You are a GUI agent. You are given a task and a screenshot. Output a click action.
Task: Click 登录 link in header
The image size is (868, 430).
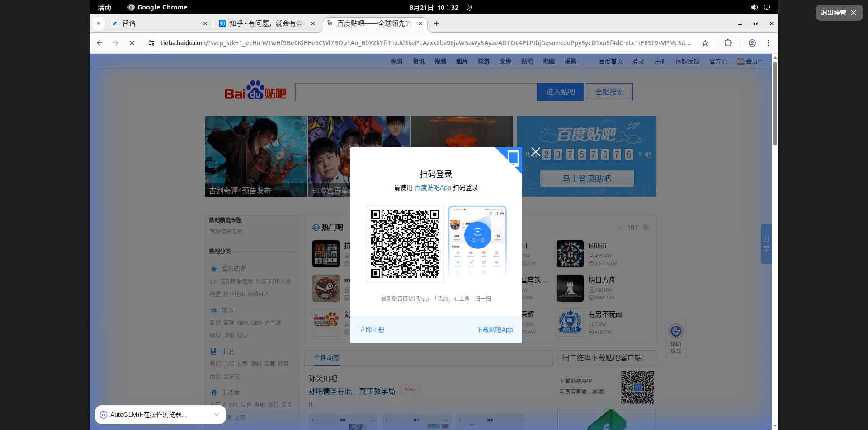coord(638,61)
